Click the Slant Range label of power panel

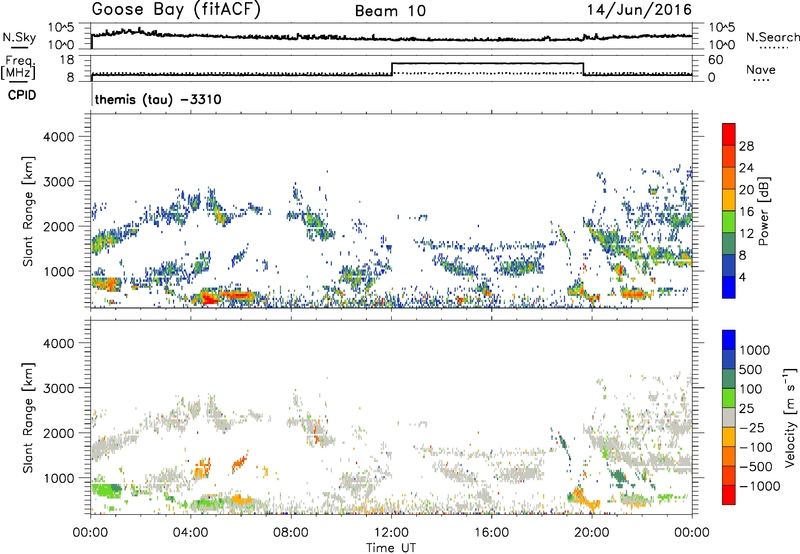point(28,211)
